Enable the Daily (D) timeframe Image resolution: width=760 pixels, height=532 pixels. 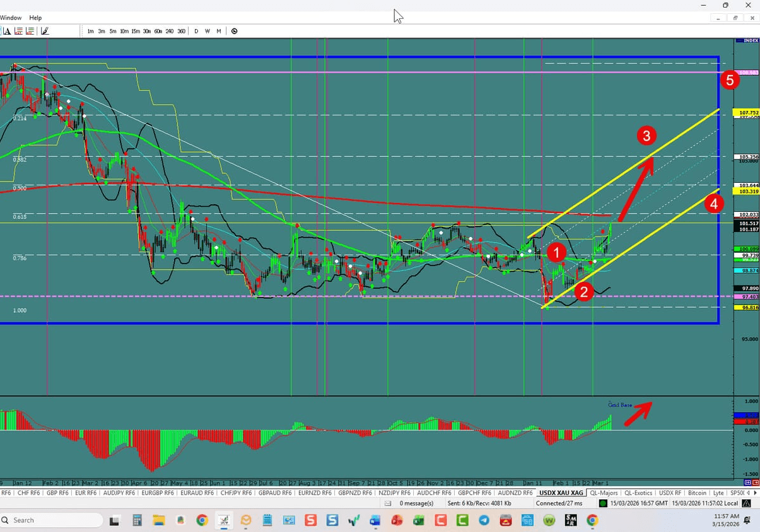196,30
